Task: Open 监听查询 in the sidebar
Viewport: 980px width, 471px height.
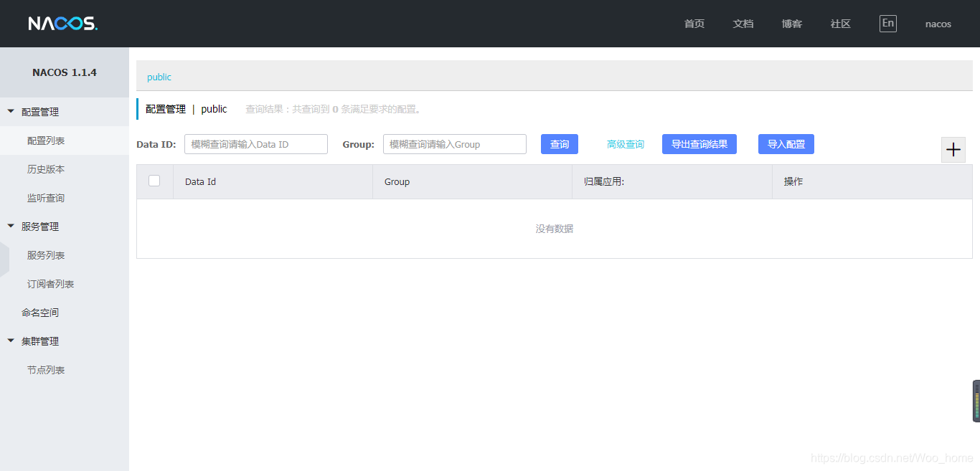Action: pos(45,197)
